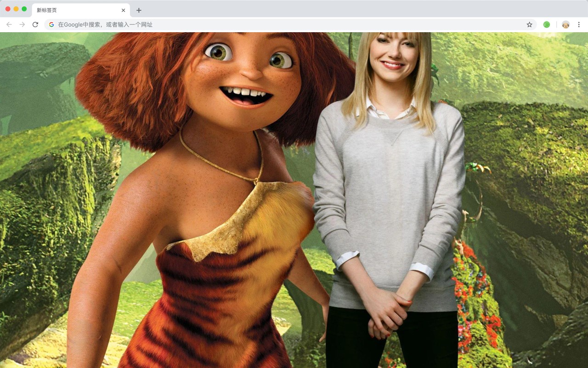Minimize the window with yellow button

(16, 9)
